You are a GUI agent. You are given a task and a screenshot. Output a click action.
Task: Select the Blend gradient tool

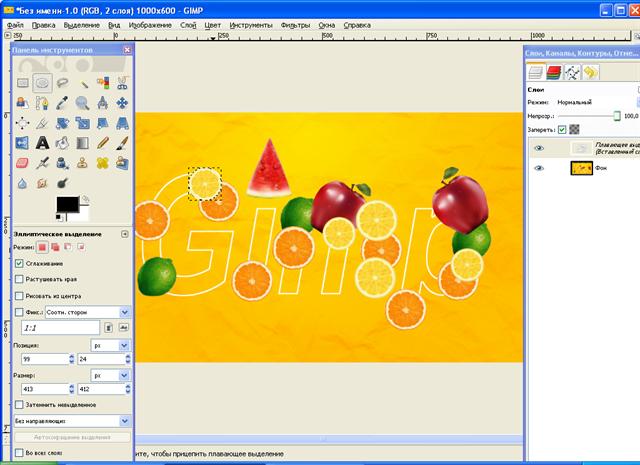(x=82, y=143)
